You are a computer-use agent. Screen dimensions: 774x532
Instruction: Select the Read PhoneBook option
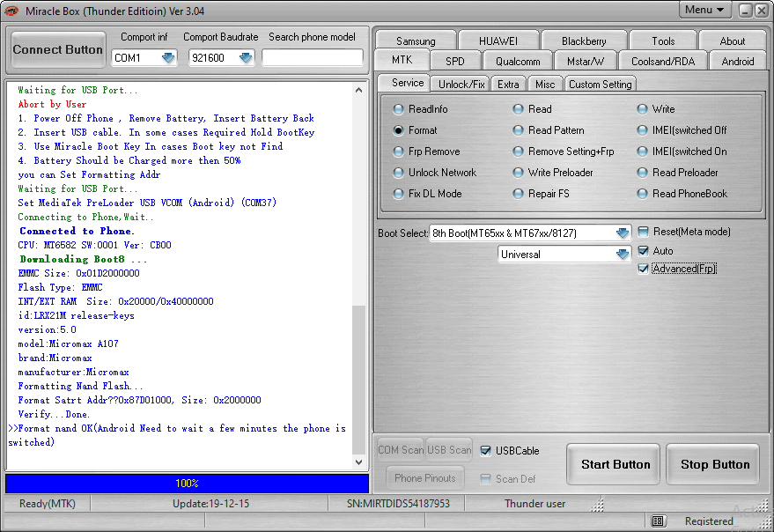click(644, 194)
